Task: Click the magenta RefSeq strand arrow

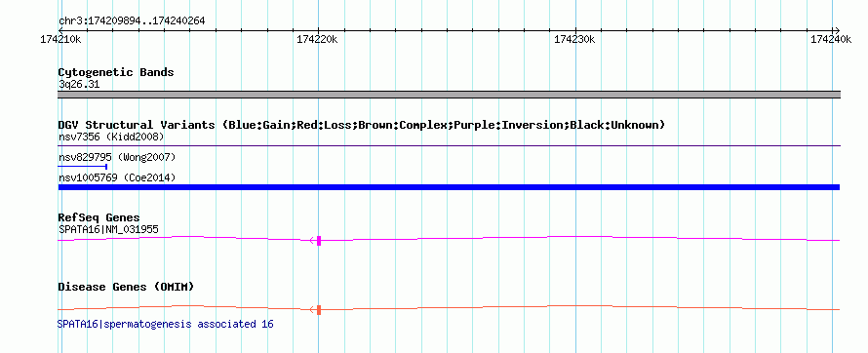Action: 313,240
